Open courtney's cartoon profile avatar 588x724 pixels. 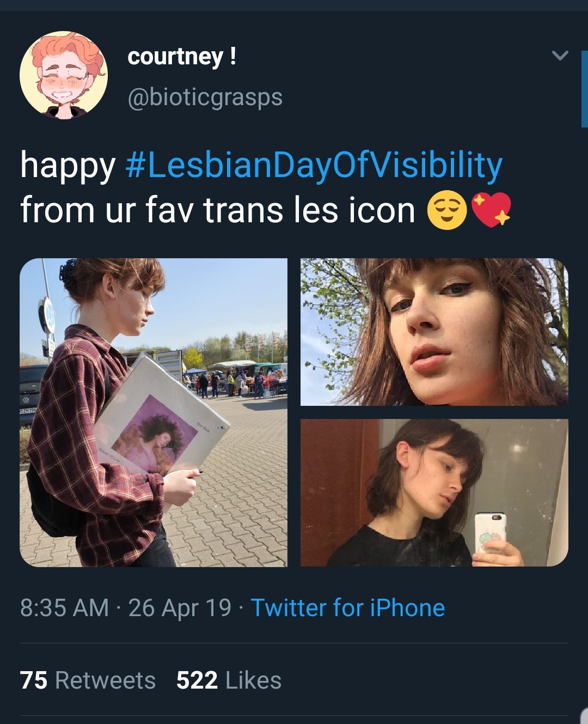click(64, 75)
